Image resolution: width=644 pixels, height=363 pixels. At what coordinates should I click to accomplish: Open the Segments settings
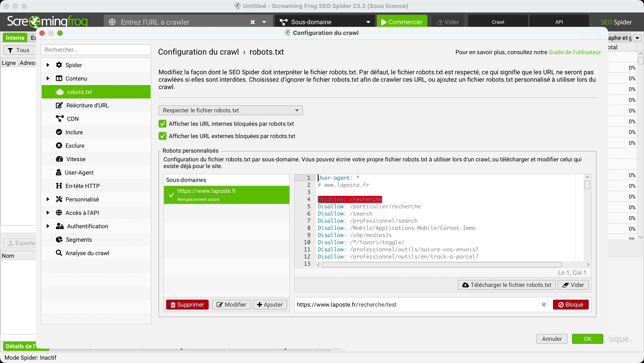point(96,240)
